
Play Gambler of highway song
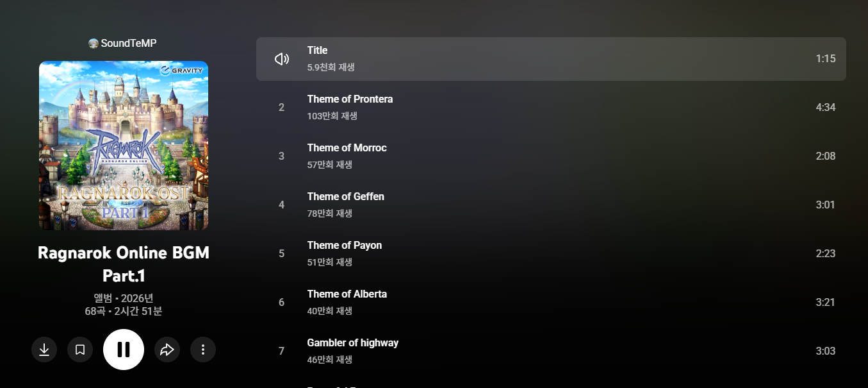click(x=352, y=343)
